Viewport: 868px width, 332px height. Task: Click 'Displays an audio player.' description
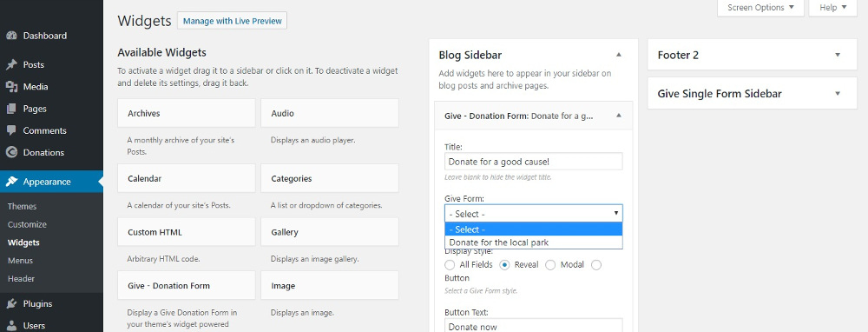[312, 140]
